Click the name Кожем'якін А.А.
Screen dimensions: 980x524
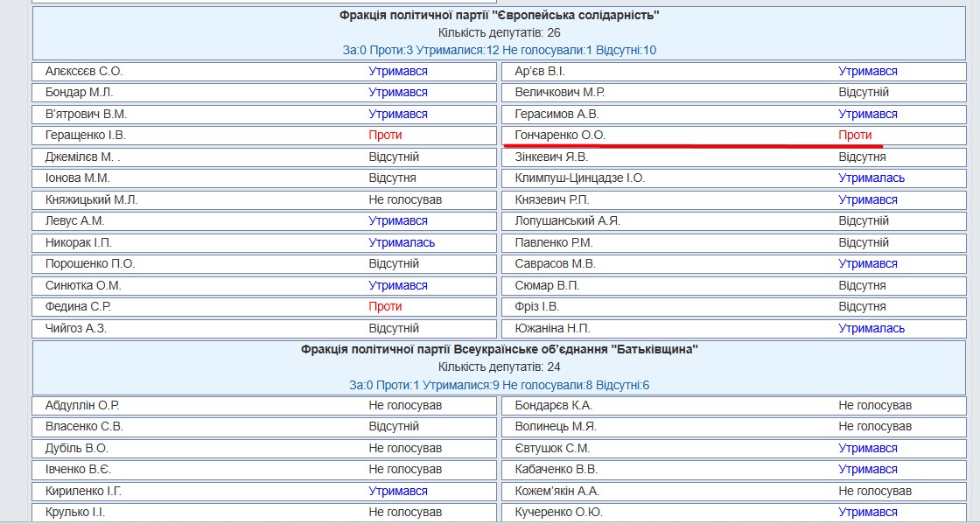point(556,491)
